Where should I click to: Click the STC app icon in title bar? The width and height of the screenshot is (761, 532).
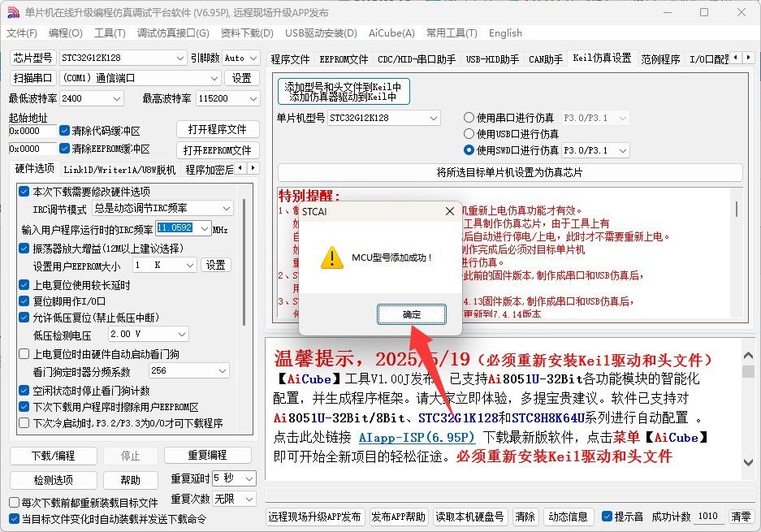[x=14, y=13]
